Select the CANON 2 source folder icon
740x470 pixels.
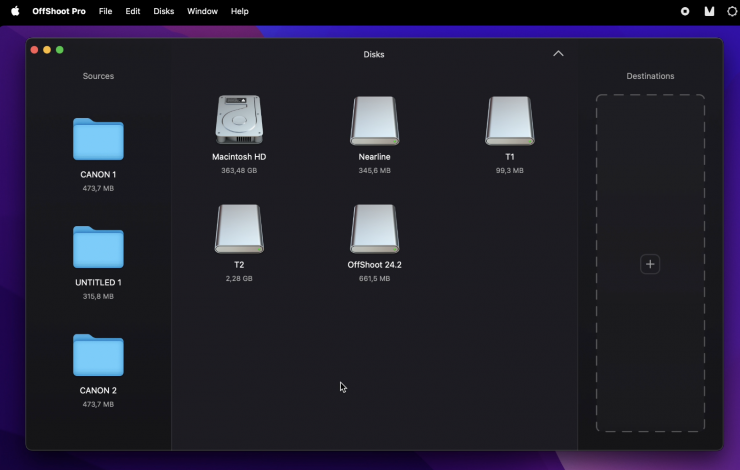98,355
